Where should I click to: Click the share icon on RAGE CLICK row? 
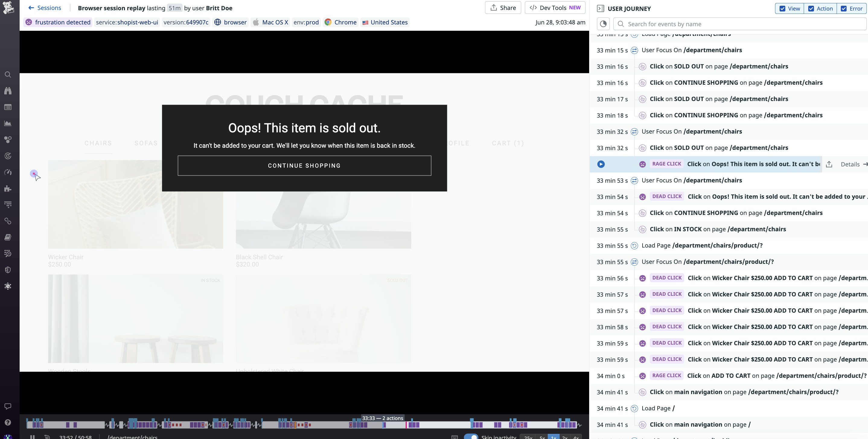[x=829, y=164]
